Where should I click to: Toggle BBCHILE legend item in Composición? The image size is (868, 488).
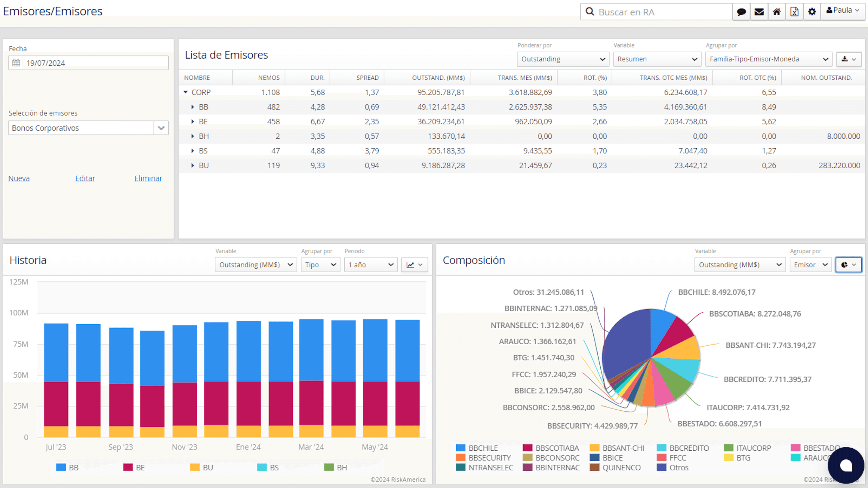pyautogui.click(x=476, y=448)
